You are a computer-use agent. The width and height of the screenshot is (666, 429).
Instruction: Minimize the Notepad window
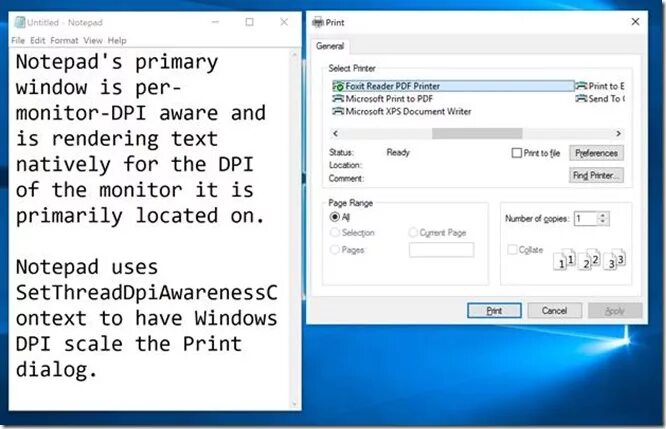(215, 22)
